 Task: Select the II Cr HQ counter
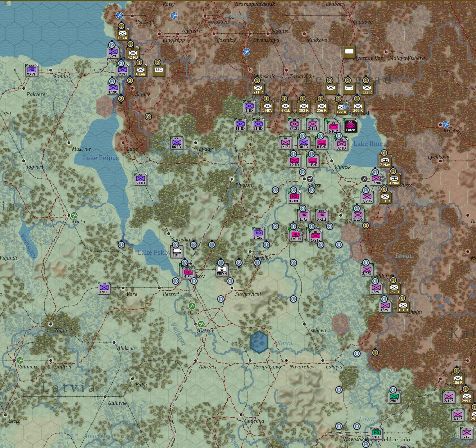tap(304, 215)
